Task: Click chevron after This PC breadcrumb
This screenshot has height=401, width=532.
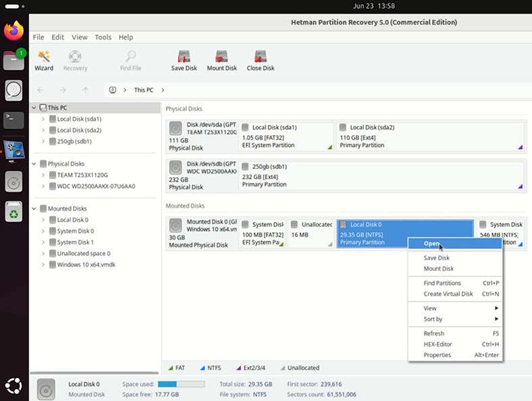Action: (163, 90)
